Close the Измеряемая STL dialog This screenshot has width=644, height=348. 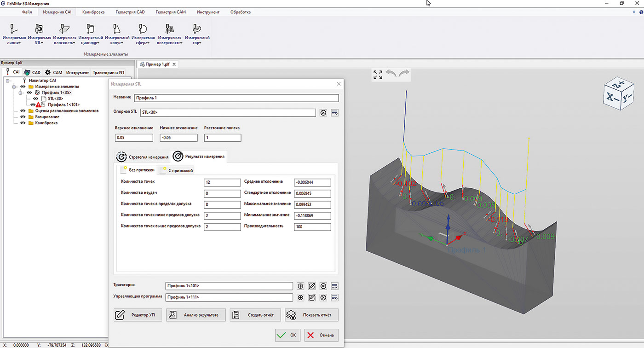(x=339, y=84)
